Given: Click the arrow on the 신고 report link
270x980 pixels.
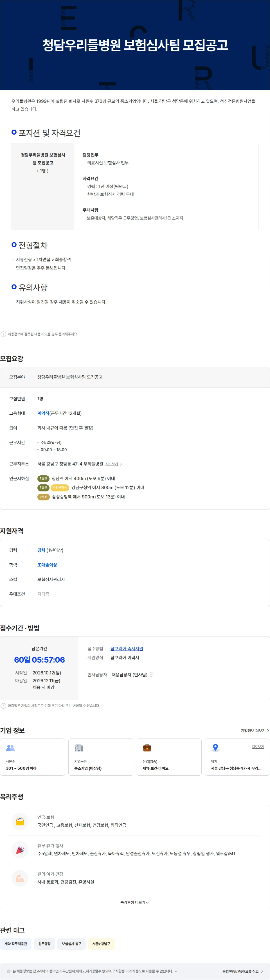Looking at the screenshot, I should click(x=262, y=971).
